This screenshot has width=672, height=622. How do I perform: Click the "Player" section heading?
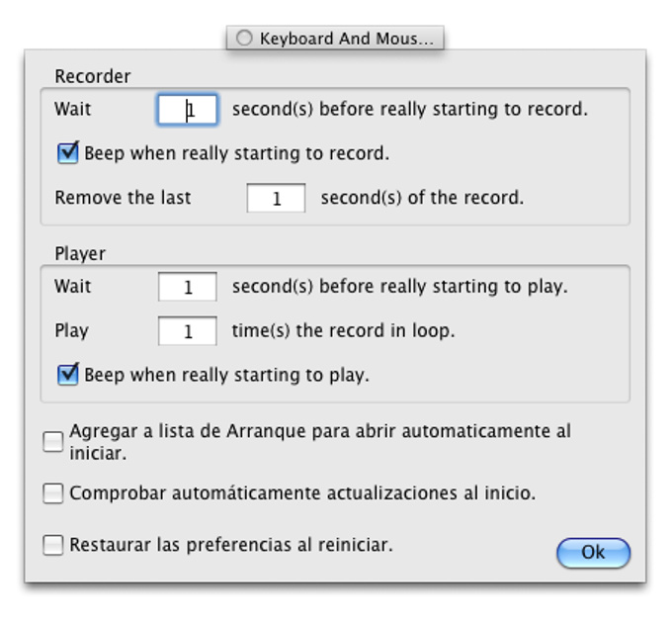79,254
